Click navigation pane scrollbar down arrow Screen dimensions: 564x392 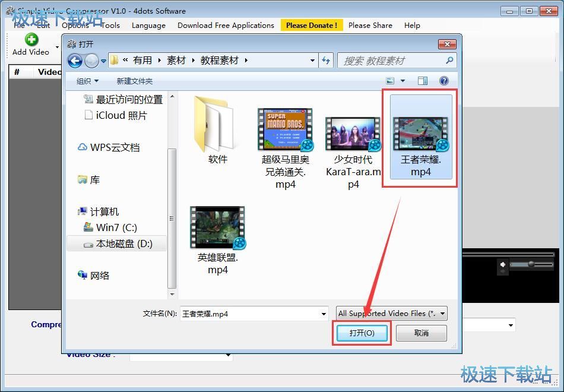click(172, 294)
